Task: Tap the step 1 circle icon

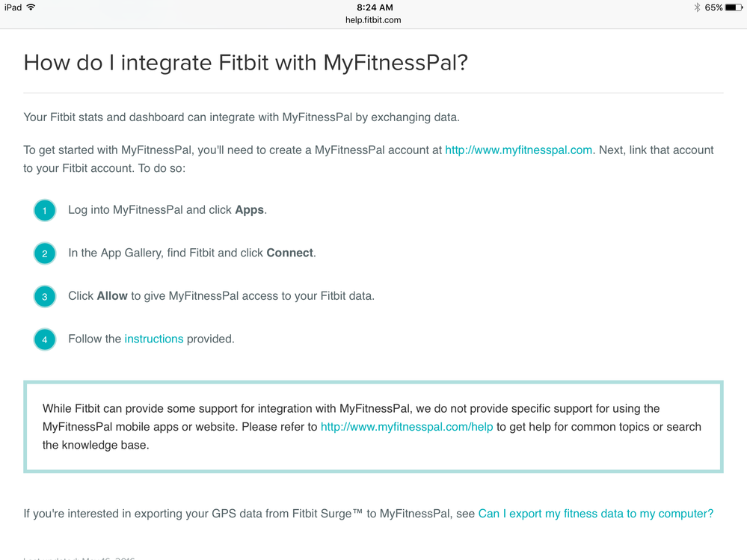Action: pos(45,211)
